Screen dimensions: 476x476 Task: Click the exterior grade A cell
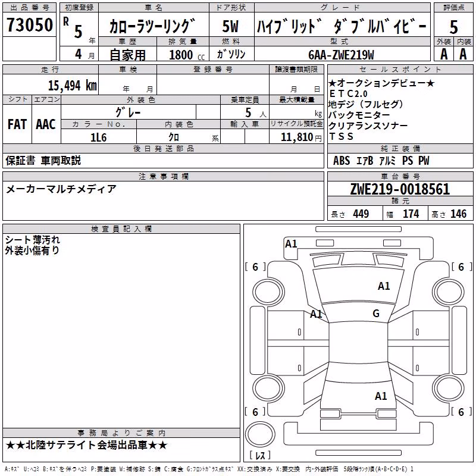[x=444, y=54]
